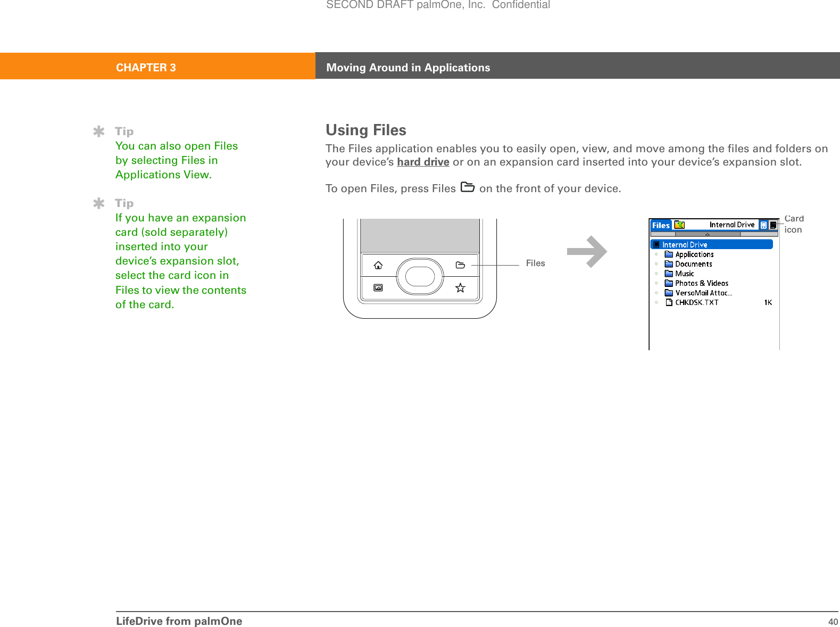Expand the Documents folder diamond
840x627 pixels.
coord(656,264)
